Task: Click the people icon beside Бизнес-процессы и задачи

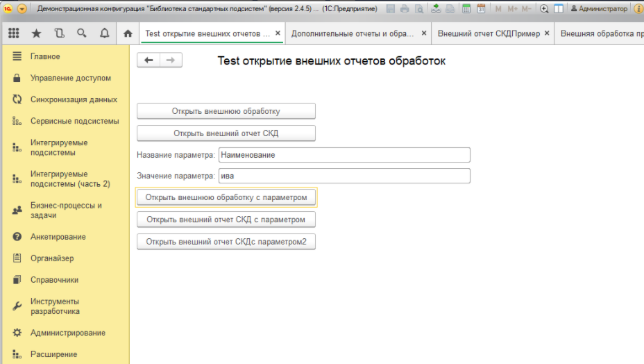Action: [x=17, y=210]
